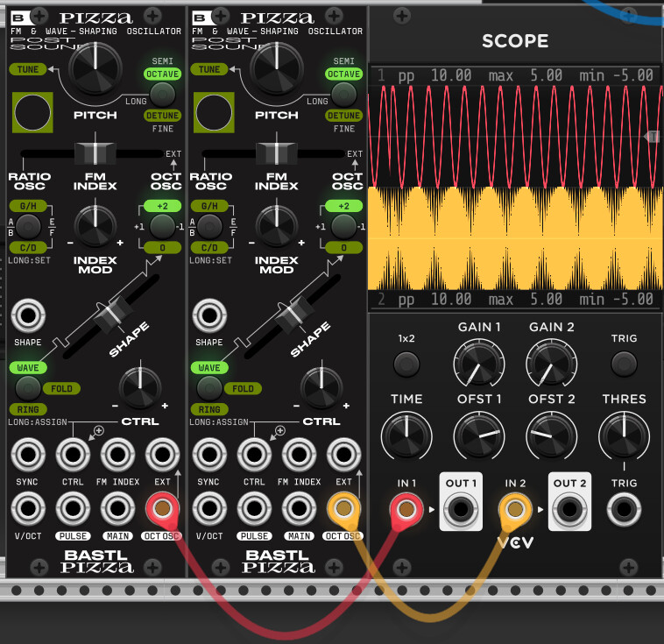Image resolution: width=664 pixels, height=644 pixels.
Task: Click the IN 1 jack on Scope
Action: [406, 509]
